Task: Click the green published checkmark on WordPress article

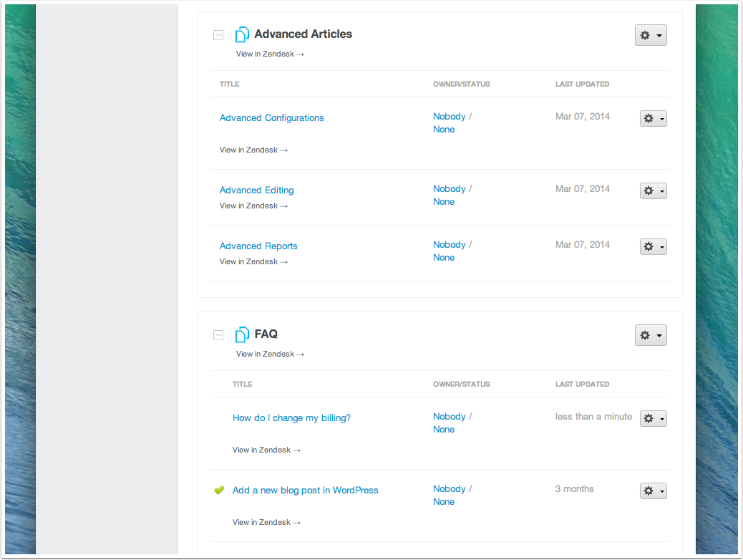Action: tap(218, 490)
